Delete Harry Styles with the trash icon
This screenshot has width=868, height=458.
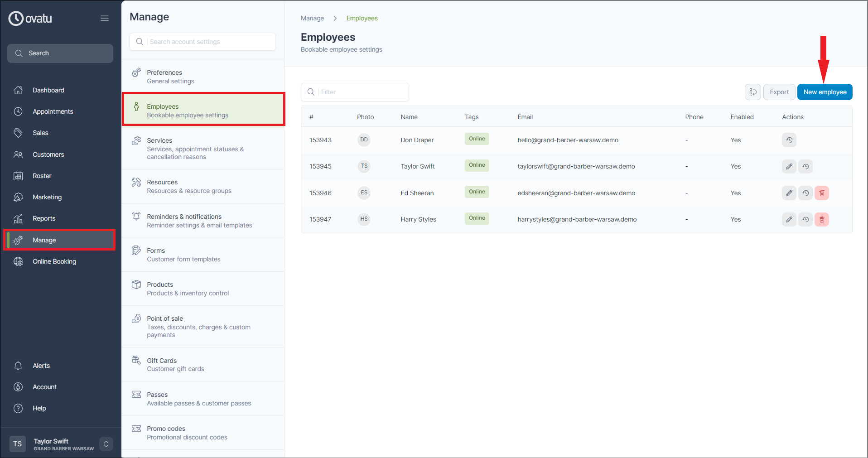click(822, 219)
